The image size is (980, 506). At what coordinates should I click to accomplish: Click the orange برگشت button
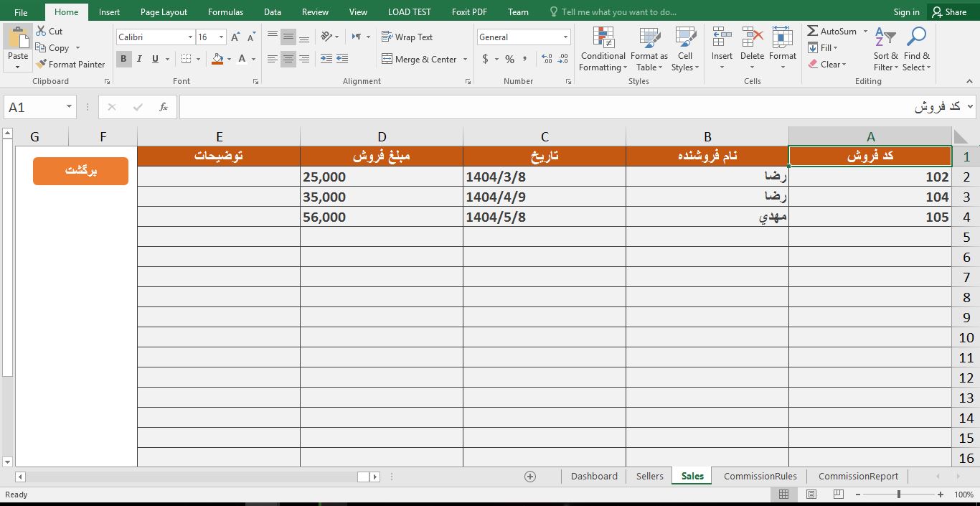pos(80,171)
